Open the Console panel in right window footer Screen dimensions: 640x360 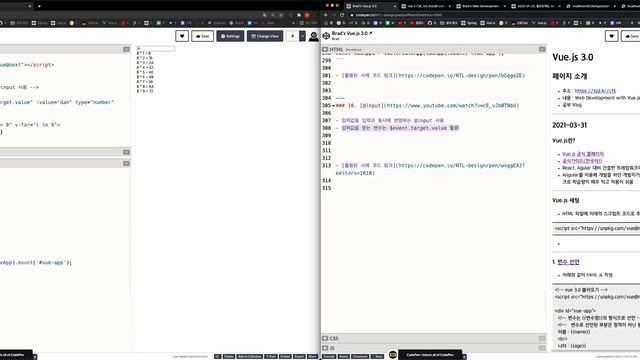329,356
